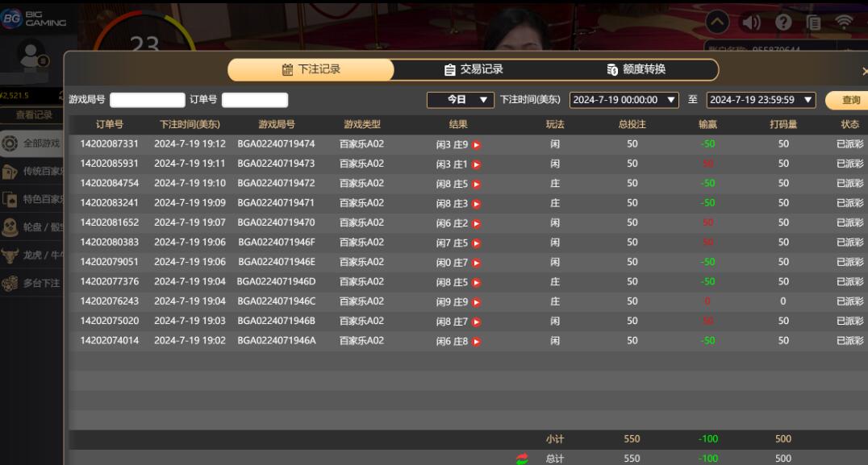This screenshot has height=465, width=868.
Task: Expand the end time 2024-7-19 23:59:59 picker
Action: tap(761, 100)
